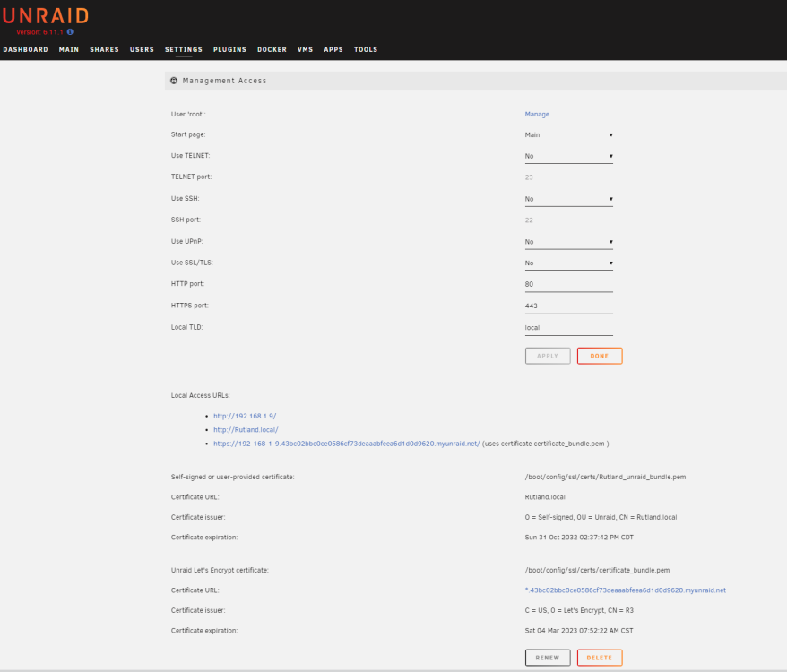Open the Use SSL/TLS dropdown
Screen dimensions: 787x672
pos(568,263)
